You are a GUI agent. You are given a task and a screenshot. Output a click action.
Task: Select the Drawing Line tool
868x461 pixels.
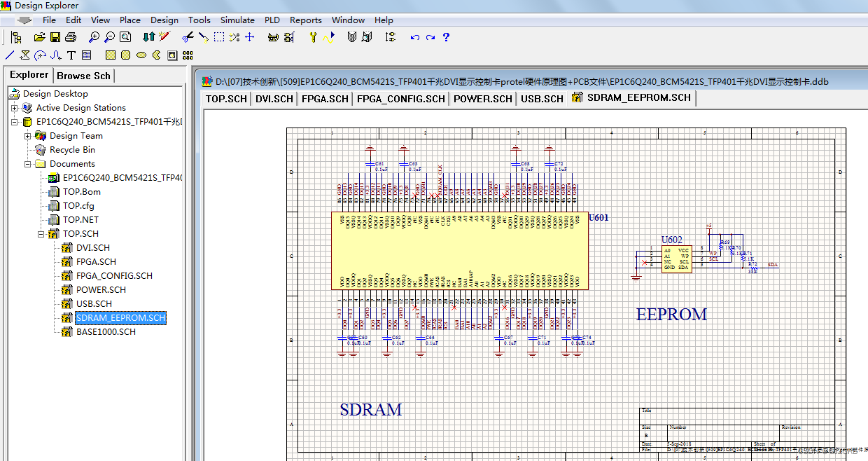9,55
